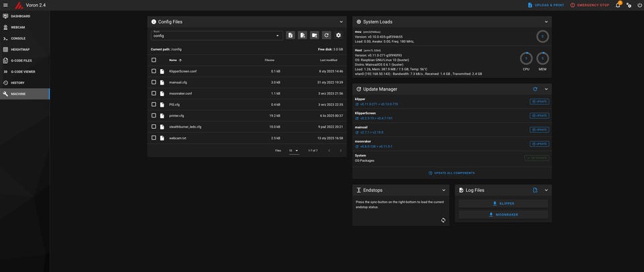Click Update All Components
Image resolution: width=644 pixels, height=272 pixels.
[451, 173]
